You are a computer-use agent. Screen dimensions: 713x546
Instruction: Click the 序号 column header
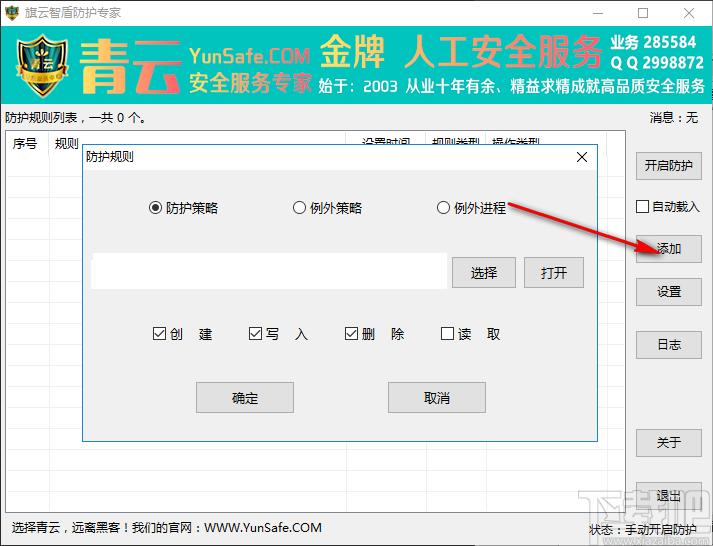[x=25, y=144]
